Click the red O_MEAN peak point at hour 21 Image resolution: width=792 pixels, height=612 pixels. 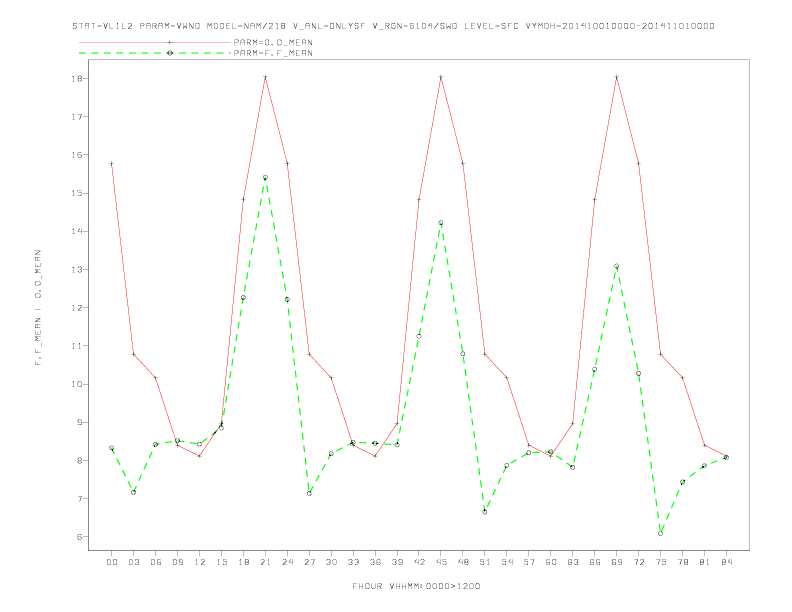265,77
